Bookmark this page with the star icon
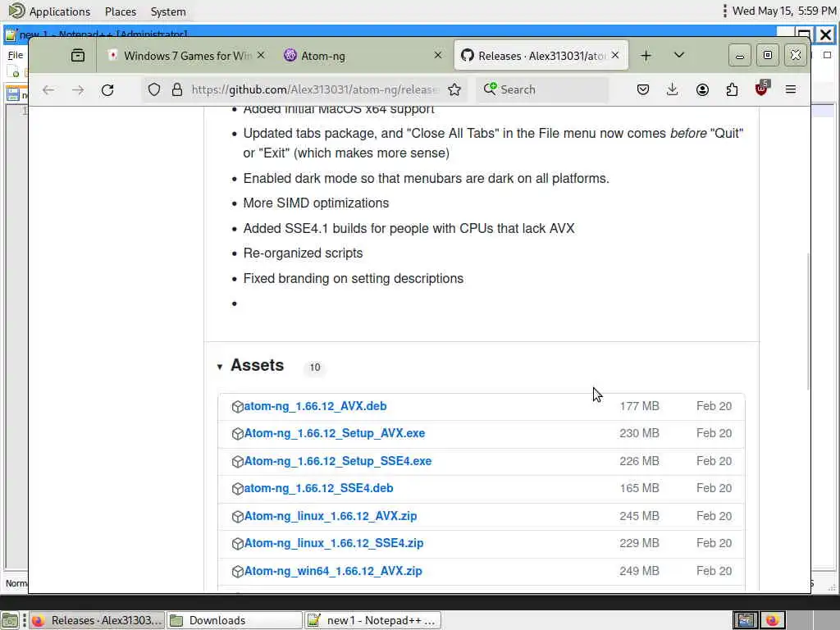 pyautogui.click(x=454, y=89)
